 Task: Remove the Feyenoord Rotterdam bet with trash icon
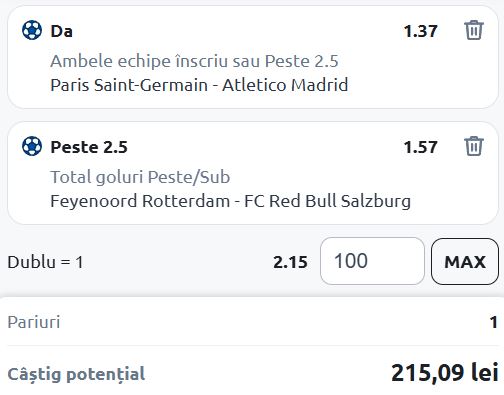pos(474,146)
